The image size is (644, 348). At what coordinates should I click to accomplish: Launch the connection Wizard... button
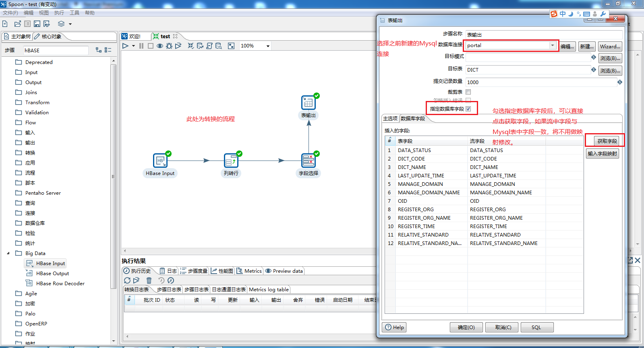point(610,47)
